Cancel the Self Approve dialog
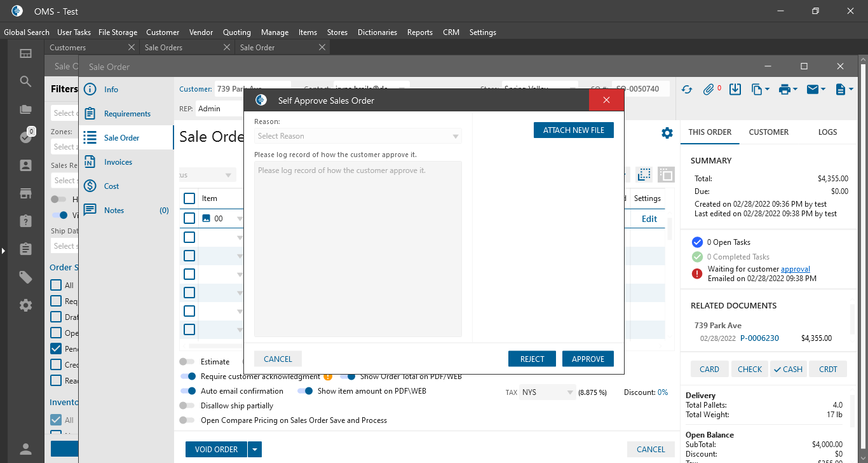The image size is (868, 463). (x=278, y=359)
